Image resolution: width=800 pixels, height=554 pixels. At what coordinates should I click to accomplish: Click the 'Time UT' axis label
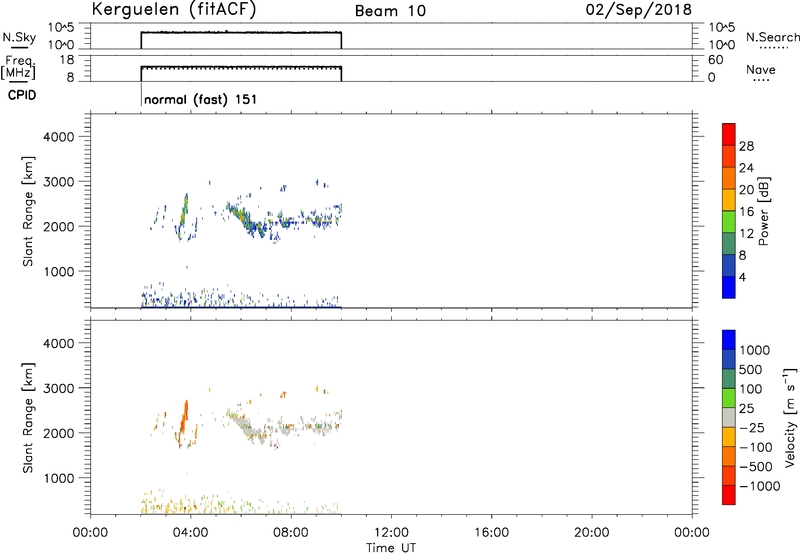(x=391, y=548)
